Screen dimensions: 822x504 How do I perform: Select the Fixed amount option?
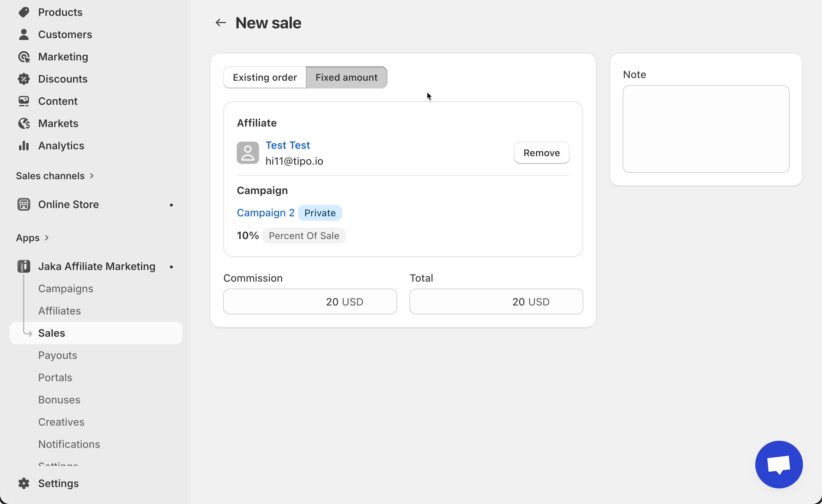pos(346,77)
